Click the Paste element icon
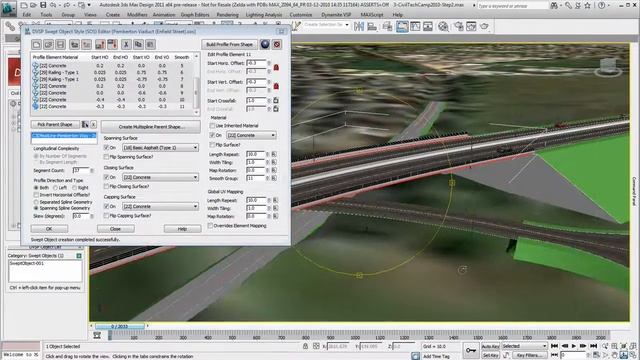 click(150, 44)
